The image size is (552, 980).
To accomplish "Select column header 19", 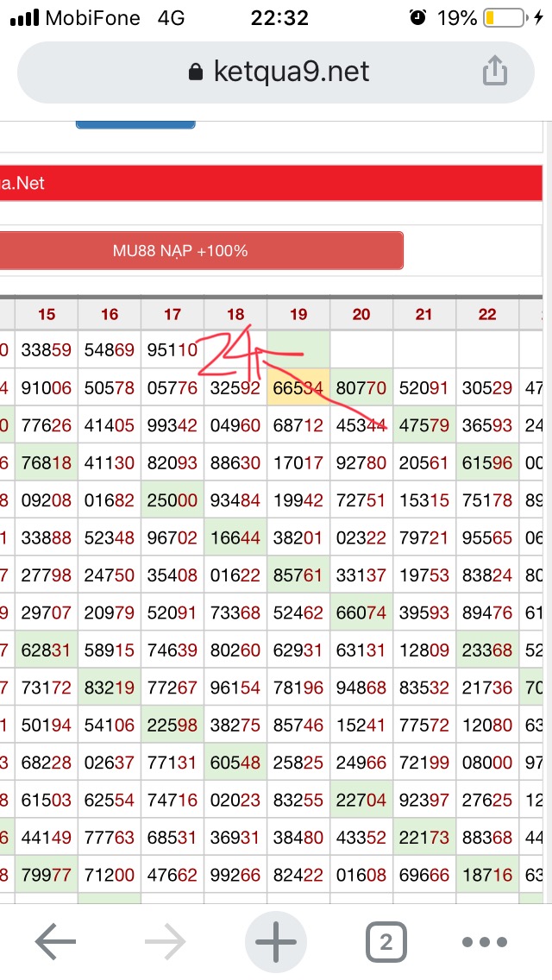I will (298, 314).
